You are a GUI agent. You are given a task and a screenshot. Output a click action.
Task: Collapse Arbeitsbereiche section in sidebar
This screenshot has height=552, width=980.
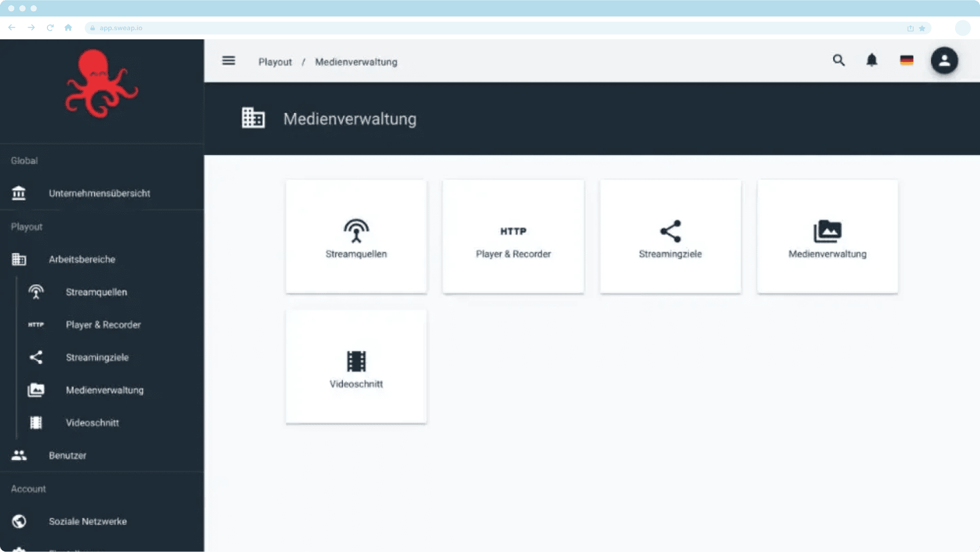pyautogui.click(x=82, y=259)
